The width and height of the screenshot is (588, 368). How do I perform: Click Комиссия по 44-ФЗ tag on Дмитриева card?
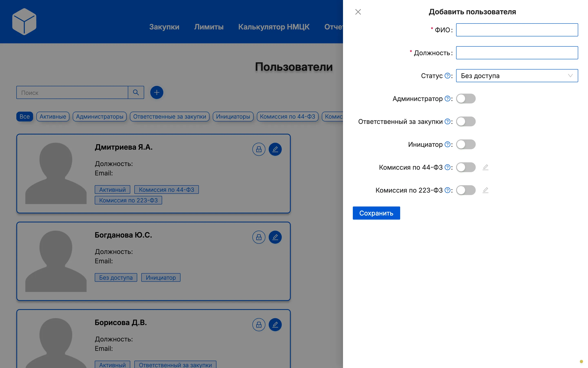tap(166, 190)
